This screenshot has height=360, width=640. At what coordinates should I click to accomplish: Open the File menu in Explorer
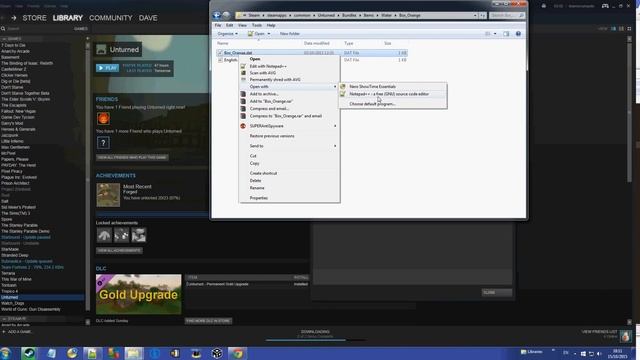[218, 25]
